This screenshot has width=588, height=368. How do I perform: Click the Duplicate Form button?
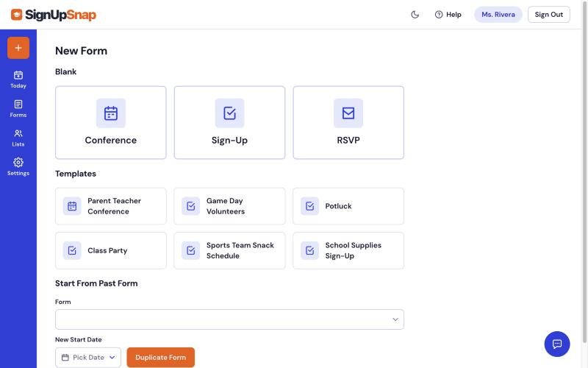point(160,358)
